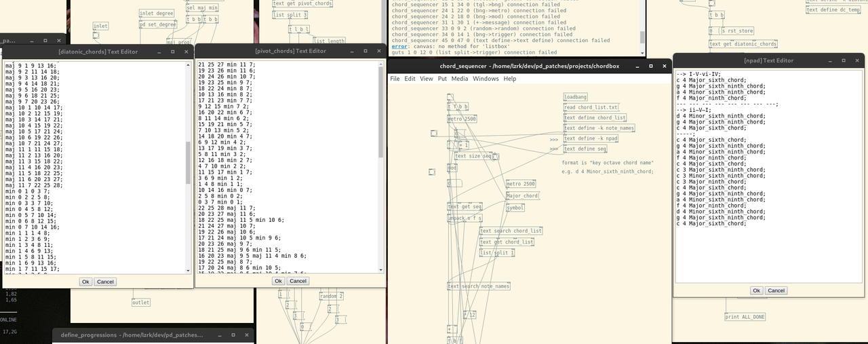Viewport: 868px width, 344px height.
Task: Open the View menu in chord_sequencer
Action: tap(427, 79)
